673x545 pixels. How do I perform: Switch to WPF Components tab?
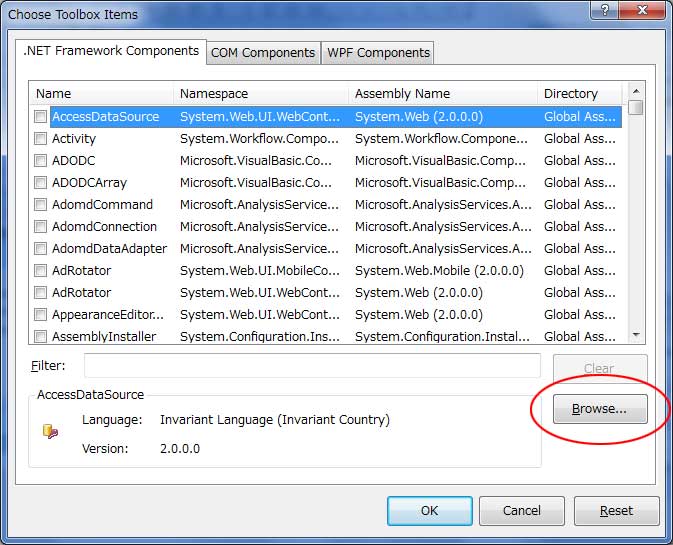pos(378,53)
